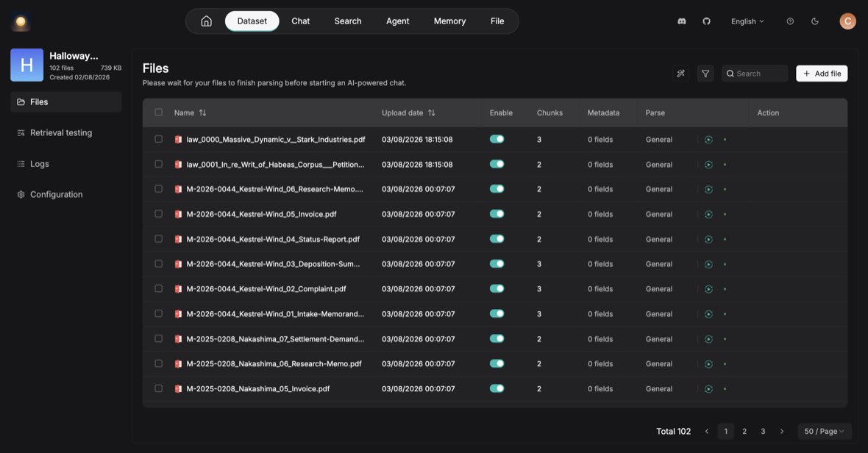Open the GitHub link icon

tap(706, 21)
